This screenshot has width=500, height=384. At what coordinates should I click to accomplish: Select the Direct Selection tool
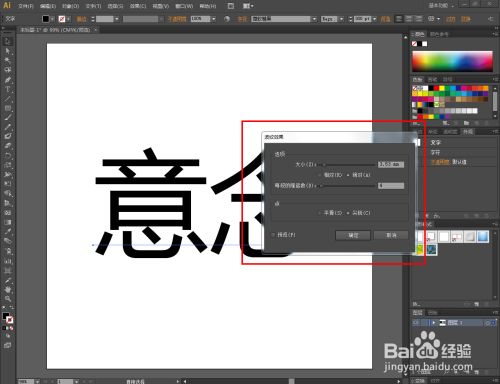pyautogui.click(x=8, y=51)
